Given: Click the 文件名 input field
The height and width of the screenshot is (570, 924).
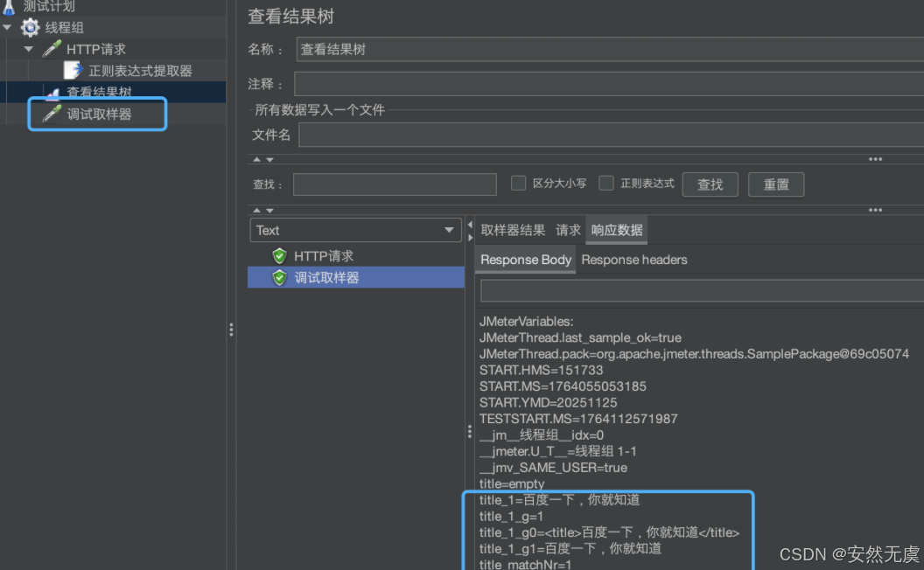Looking at the screenshot, I should pyautogui.click(x=611, y=135).
